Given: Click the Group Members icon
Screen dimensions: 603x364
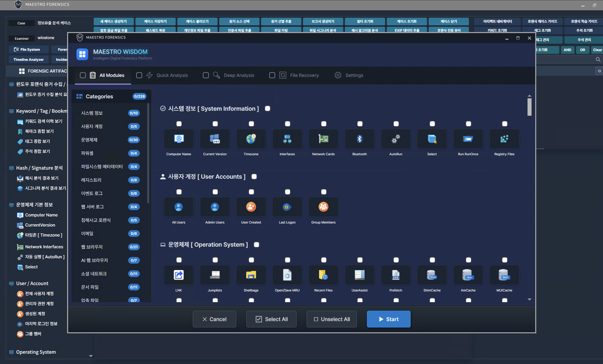Looking at the screenshot, I should click(323, 207).
